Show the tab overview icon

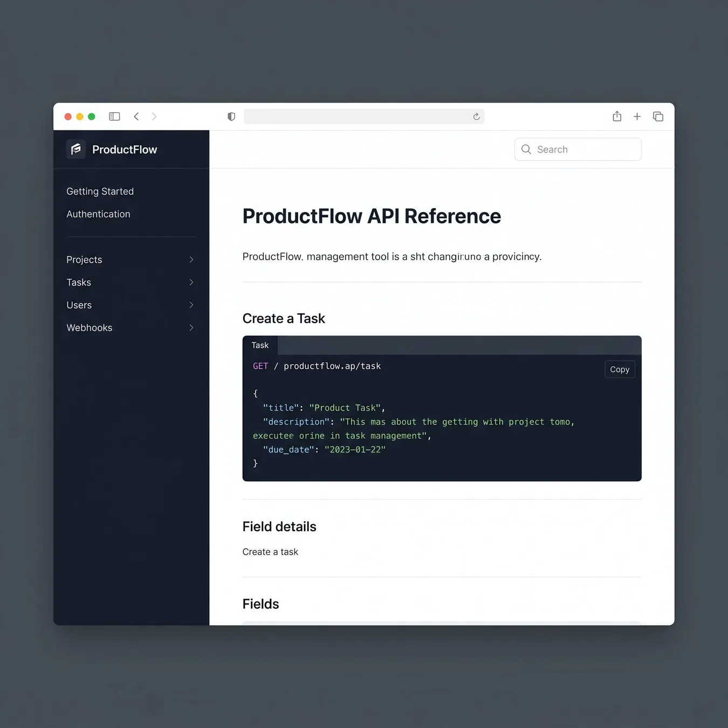coord(658,116)
